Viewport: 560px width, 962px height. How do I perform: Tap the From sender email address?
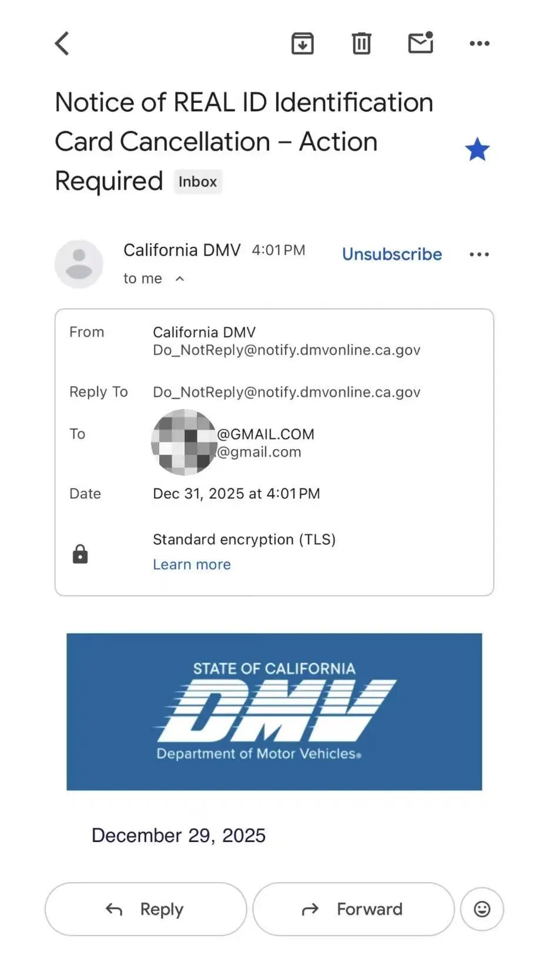tap(286, 350)
